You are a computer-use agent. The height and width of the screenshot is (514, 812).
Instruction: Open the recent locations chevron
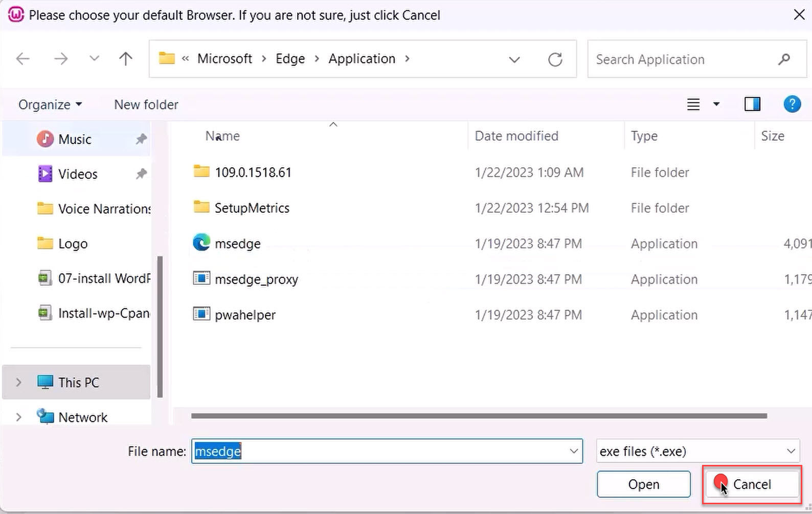(94, 58)
